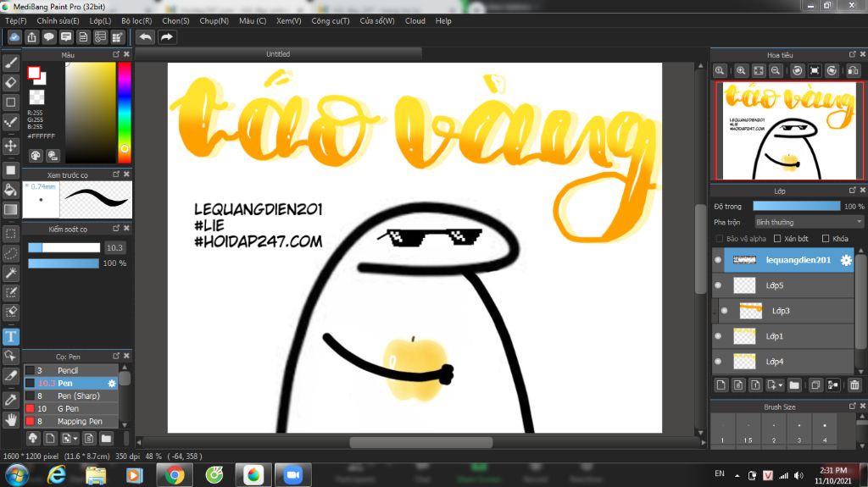
Task: Switch to the Untitled canvas tab
Action: tap(278, 53)
